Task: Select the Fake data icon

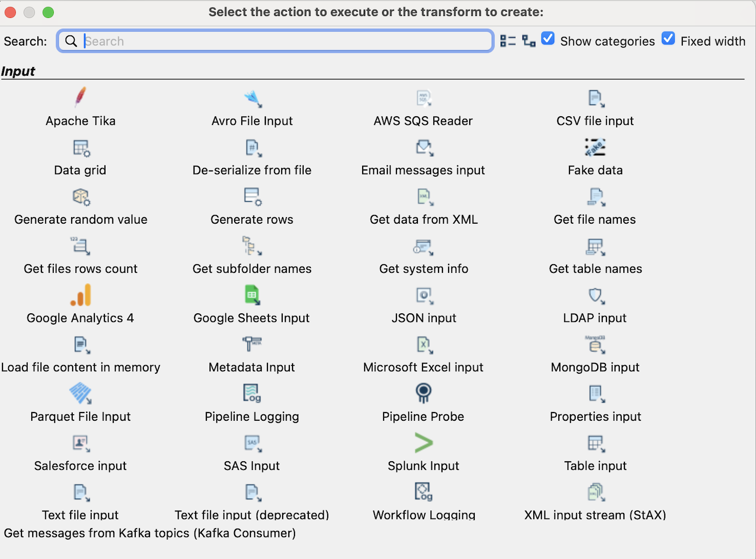Action: 595,147
